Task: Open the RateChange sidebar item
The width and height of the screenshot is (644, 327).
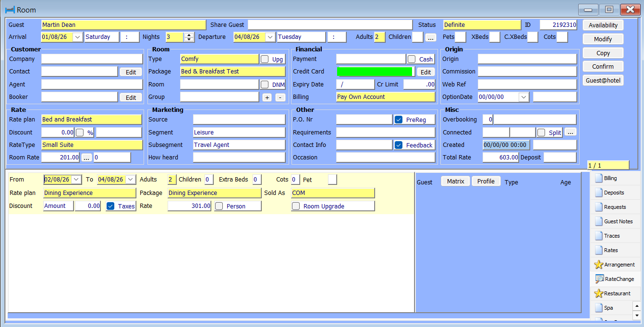Action: coord(615,279)
